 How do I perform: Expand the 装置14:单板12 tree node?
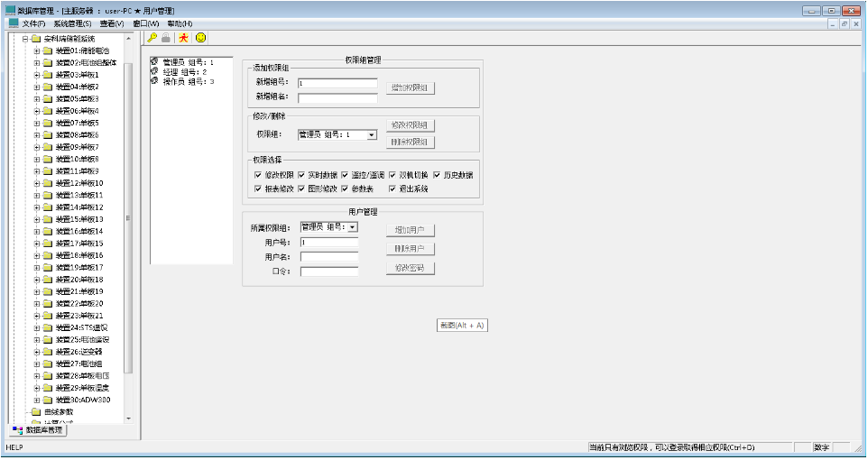[36, 207]
